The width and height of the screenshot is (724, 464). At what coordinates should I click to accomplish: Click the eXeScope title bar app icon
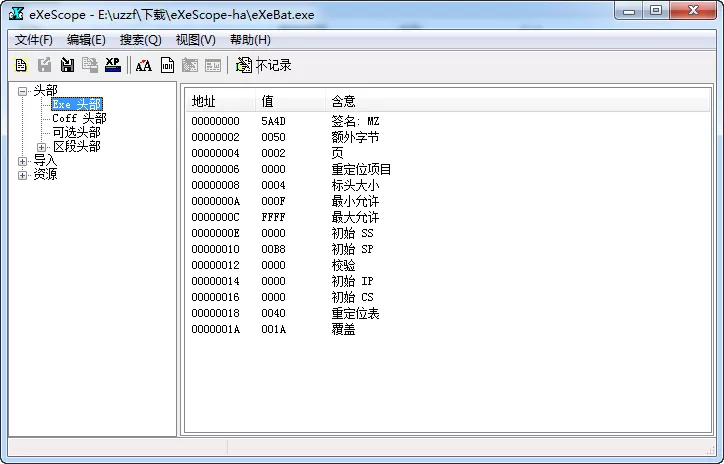(x=17, y=13)
